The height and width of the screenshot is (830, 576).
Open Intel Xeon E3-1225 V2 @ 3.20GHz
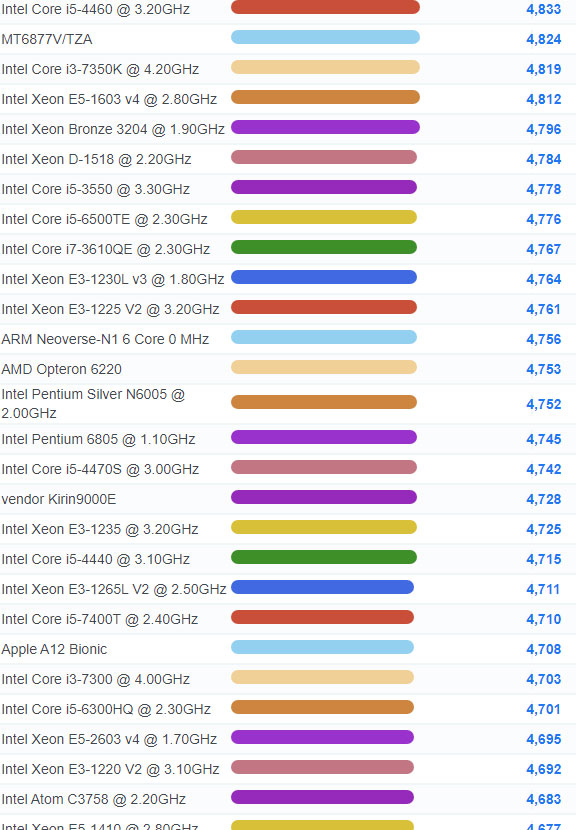pos(110,309)
